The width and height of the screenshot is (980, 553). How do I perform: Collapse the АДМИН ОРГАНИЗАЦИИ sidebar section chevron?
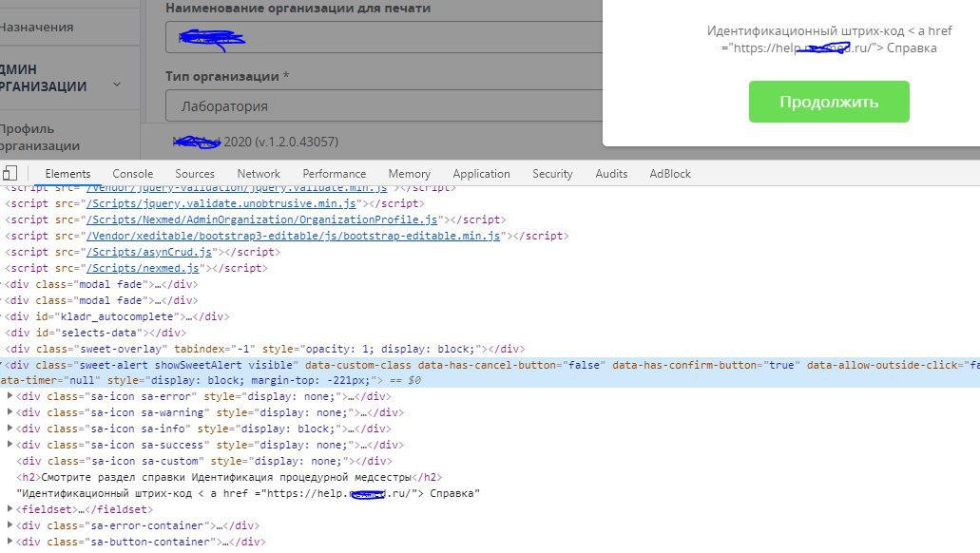pyautogui.click(x=117, y=85)
